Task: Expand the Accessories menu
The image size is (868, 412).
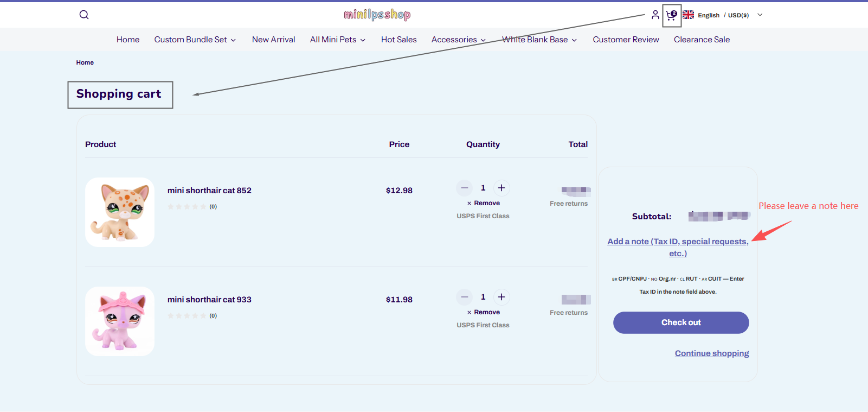Action: tap(459, 40)
